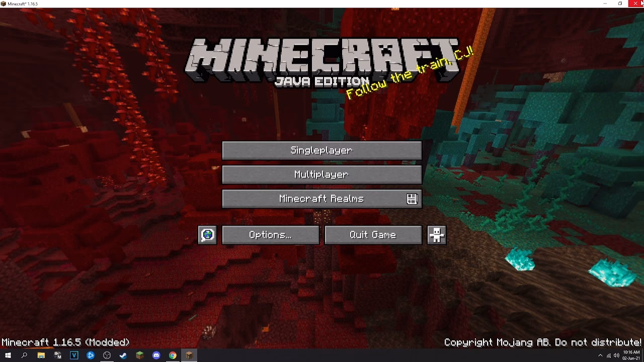Viewport: 644px width, 362px height.
Task: Click the Minecraft 1.16.5 (Modded) version text
Action: point(65,342)
